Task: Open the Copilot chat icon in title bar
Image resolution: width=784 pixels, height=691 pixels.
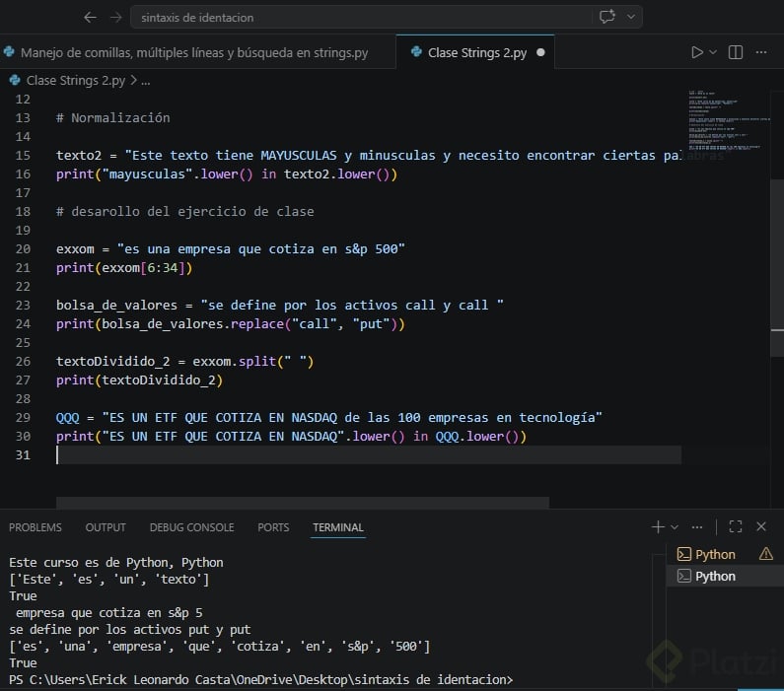Action: (x=607, y=17)
